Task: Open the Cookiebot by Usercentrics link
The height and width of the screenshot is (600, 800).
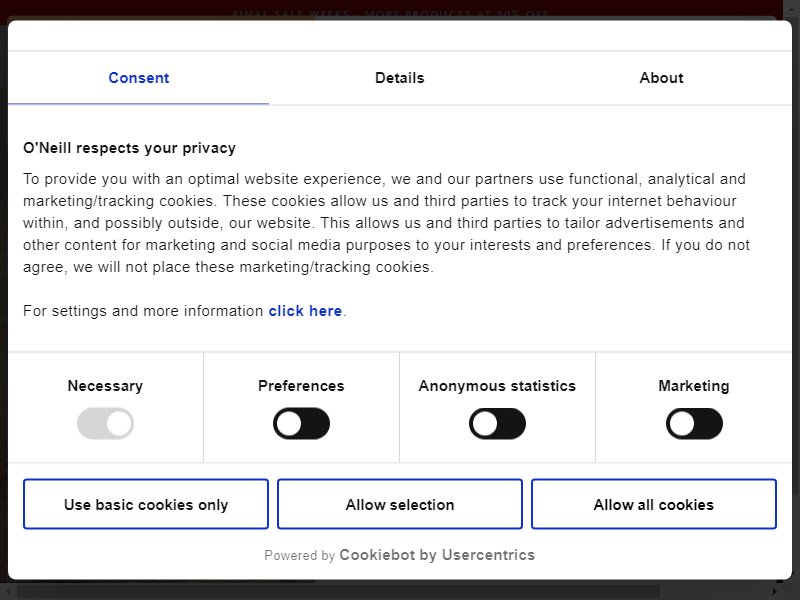Action: (x=437, y=555)
